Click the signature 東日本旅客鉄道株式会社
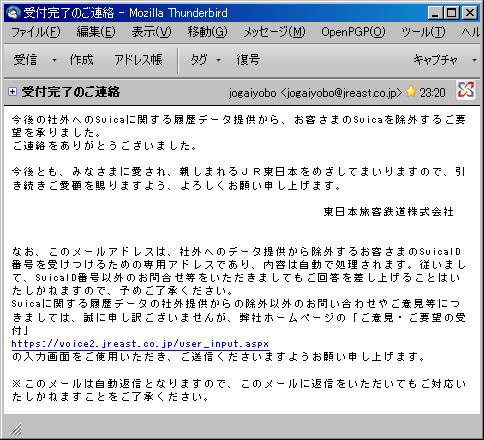The width and height of the screenshot is (484, 440). point(389,211)
